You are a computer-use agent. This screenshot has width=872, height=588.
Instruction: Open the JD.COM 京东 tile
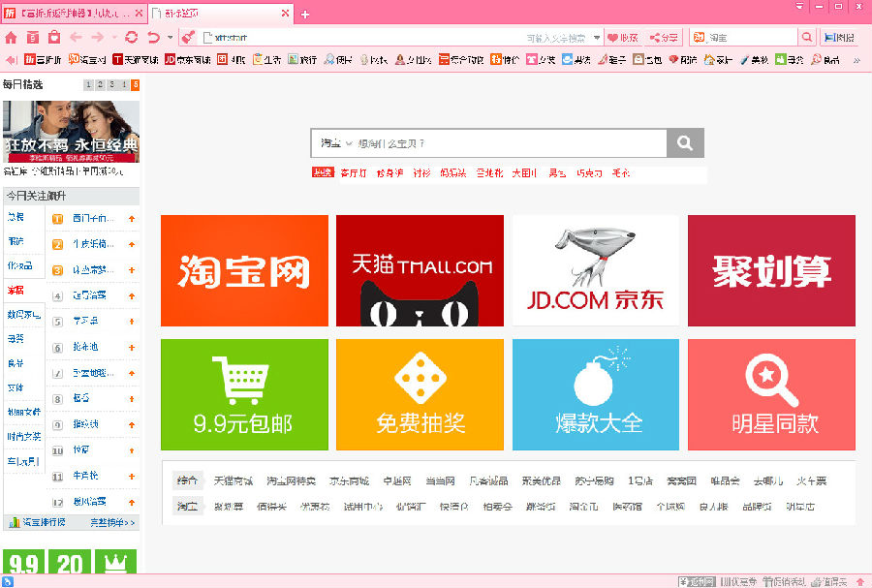tap(595, 270)
